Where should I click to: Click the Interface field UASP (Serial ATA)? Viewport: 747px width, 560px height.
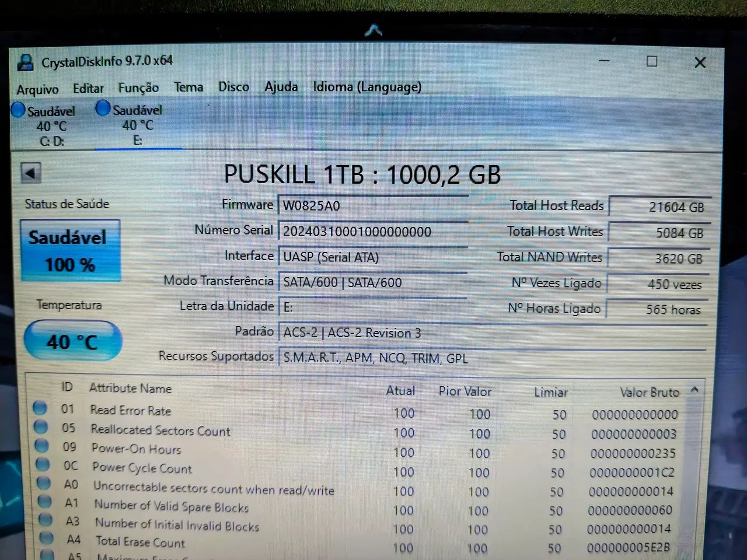tap(373, 257)
